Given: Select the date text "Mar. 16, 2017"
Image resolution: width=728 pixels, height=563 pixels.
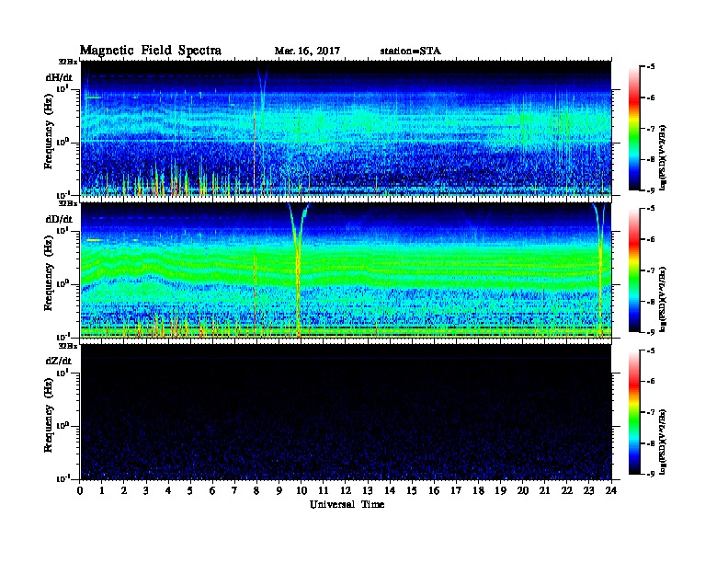Looking at the screenshot, I should point(307,52).
